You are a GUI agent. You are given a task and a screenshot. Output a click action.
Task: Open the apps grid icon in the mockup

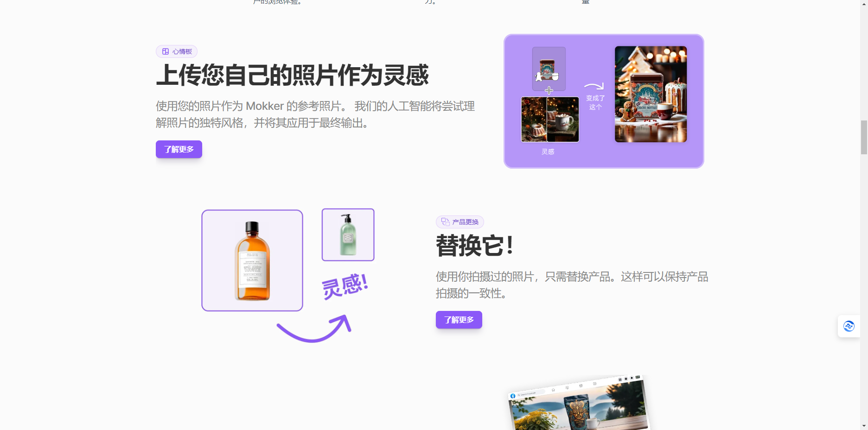(620, 380)
